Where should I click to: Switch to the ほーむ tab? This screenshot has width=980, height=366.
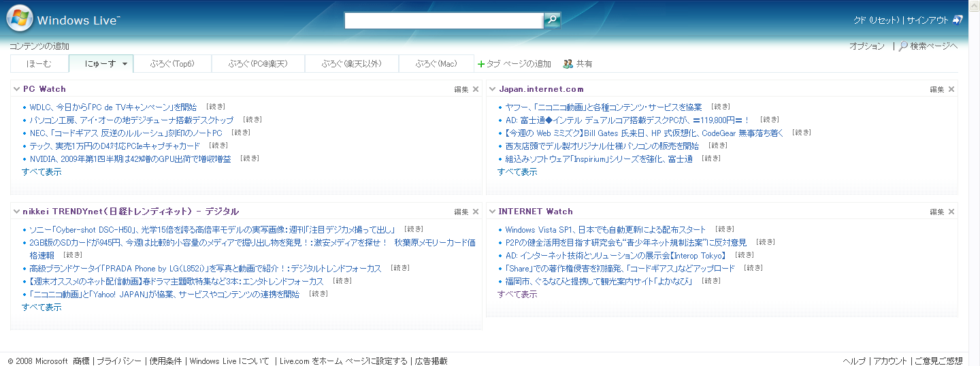pos(39,64)
